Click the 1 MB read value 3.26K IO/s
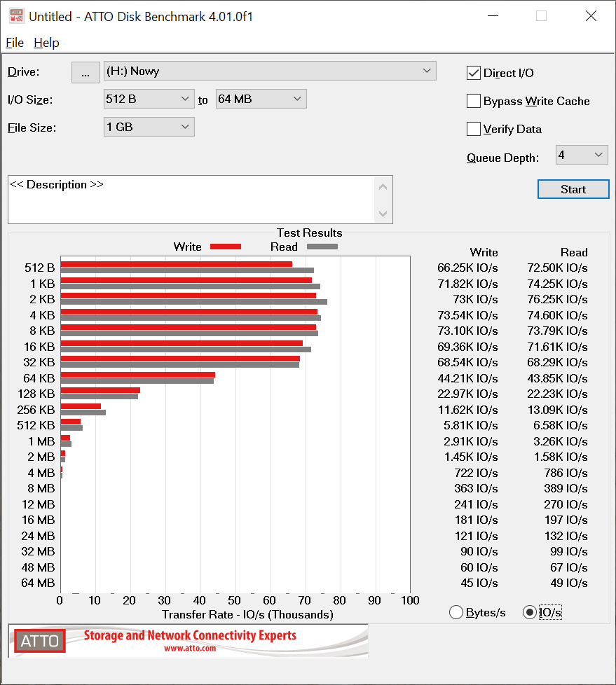 coord(560,441)
